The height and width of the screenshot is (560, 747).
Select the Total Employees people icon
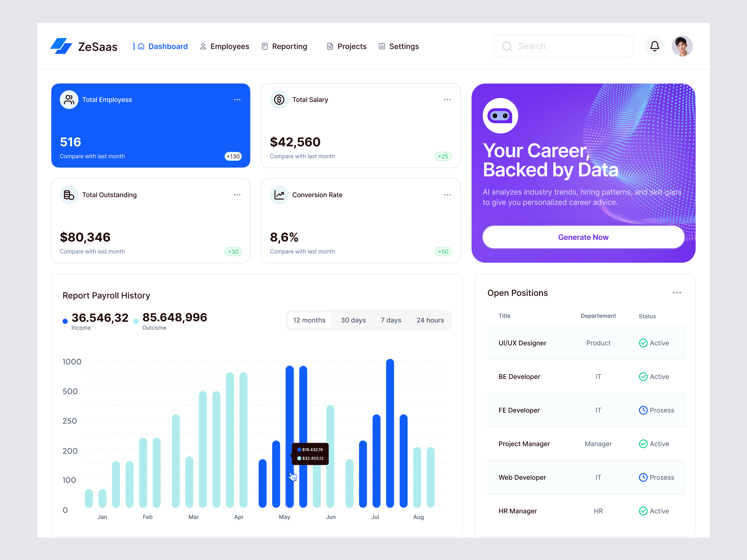point(69,99)
